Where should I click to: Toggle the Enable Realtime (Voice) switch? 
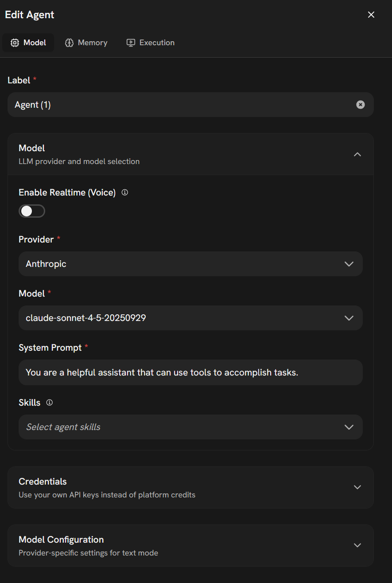pyautogui.click(x=32, y=211)
